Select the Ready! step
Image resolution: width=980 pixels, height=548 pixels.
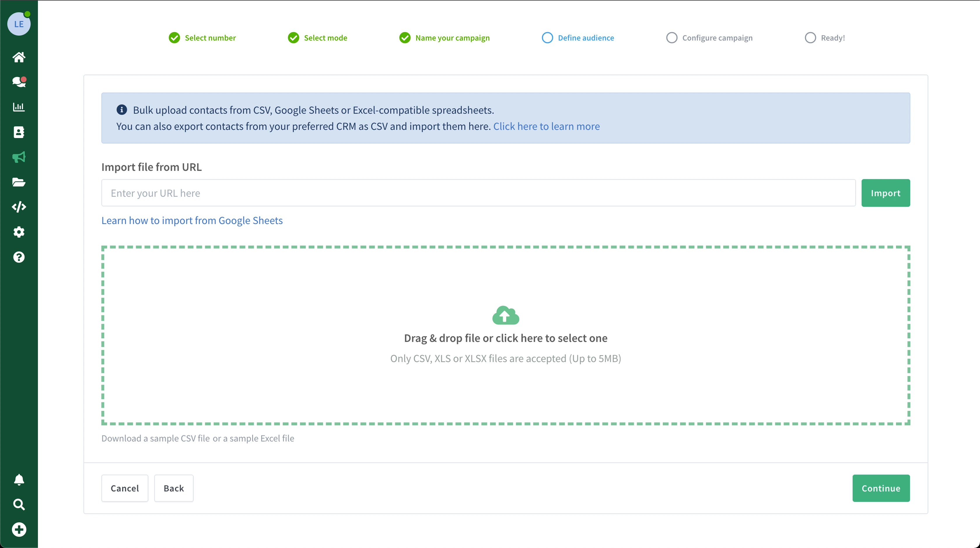(825, 38)
